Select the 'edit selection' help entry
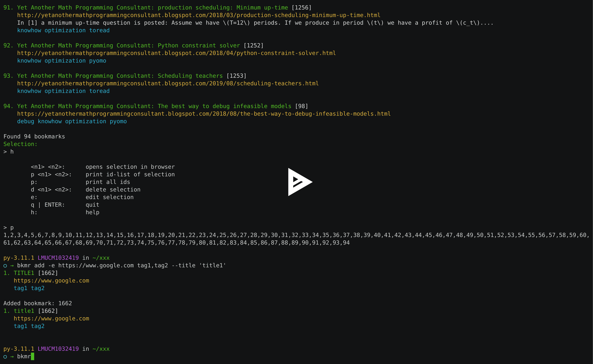Screen dimensions: 593x364 pyautogui.click(x=110, y=197)
